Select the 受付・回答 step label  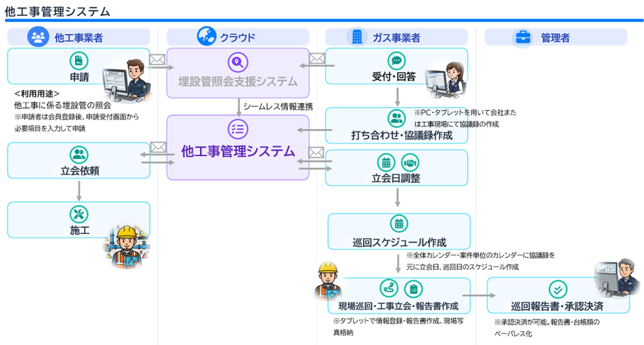(x=394, y=76)
